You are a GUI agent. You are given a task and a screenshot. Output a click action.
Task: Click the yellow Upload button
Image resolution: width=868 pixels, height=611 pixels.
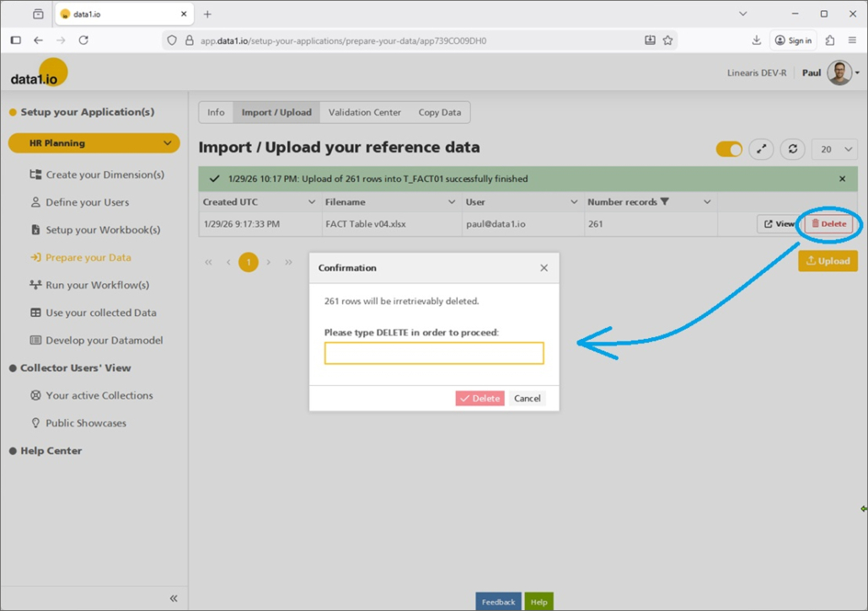click(828, 261)
